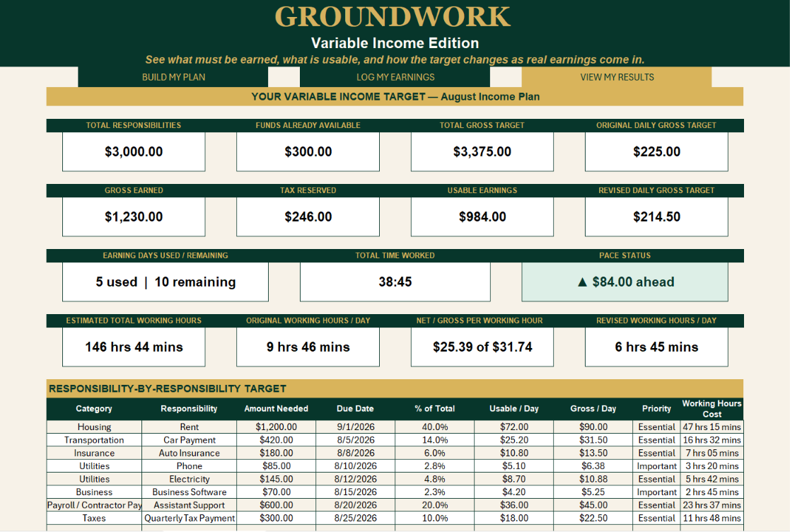Select the Usable Earnings value $984.00

coord(482,216)
